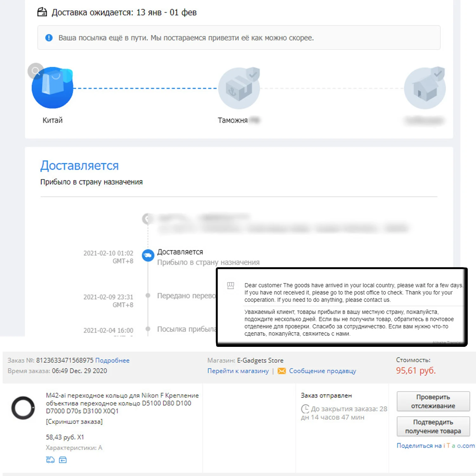Click the adapter ring product thumbnail
This screenshot has width=476, height=476.
pyautogui.click(x=23, y=408)
